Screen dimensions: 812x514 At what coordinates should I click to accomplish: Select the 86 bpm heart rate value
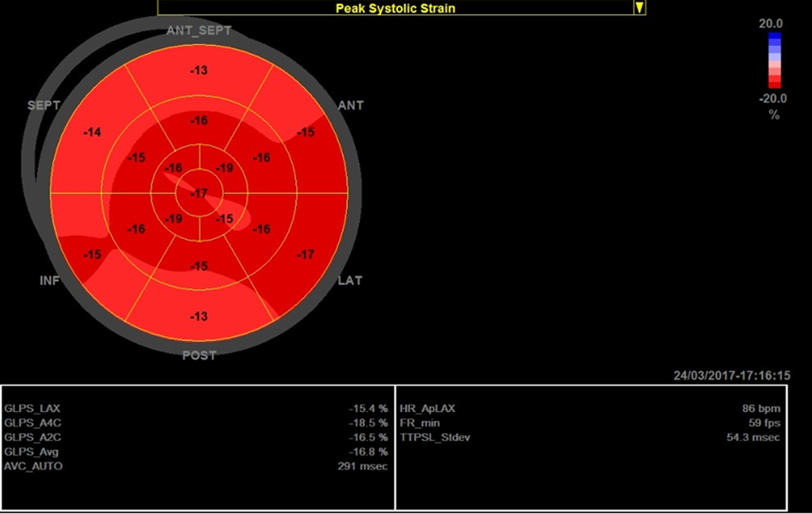[x=761, y=409]
